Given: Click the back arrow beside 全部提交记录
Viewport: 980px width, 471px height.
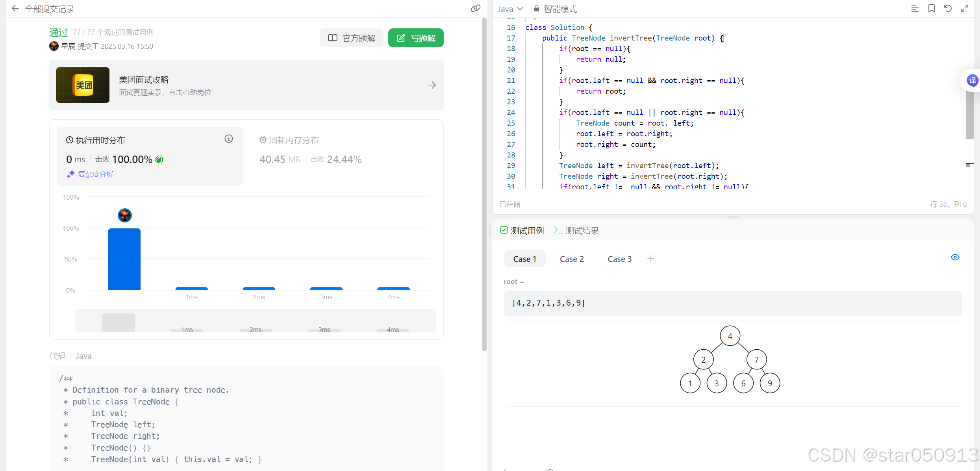Looking at the screenshot, I should 15,9.
